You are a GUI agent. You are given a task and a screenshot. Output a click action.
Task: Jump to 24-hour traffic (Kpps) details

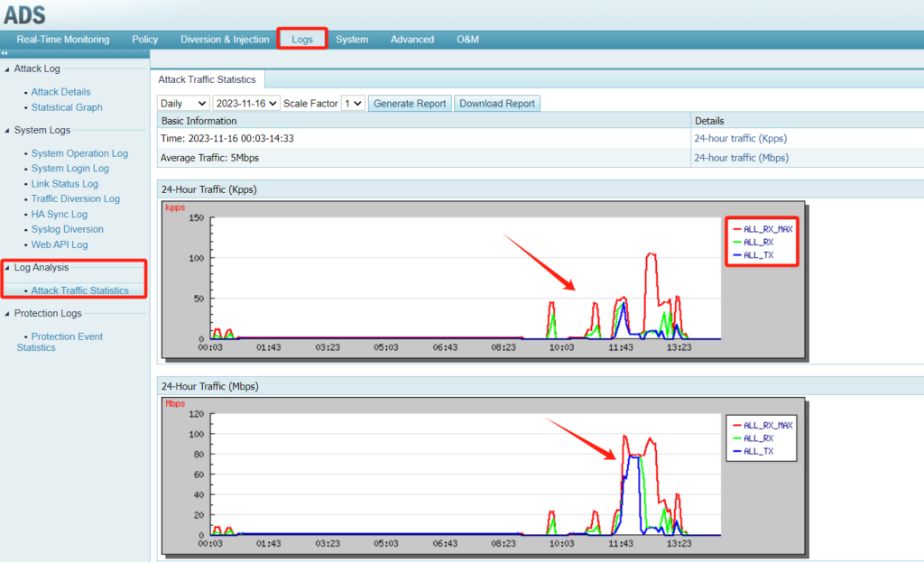click(740, 138)
